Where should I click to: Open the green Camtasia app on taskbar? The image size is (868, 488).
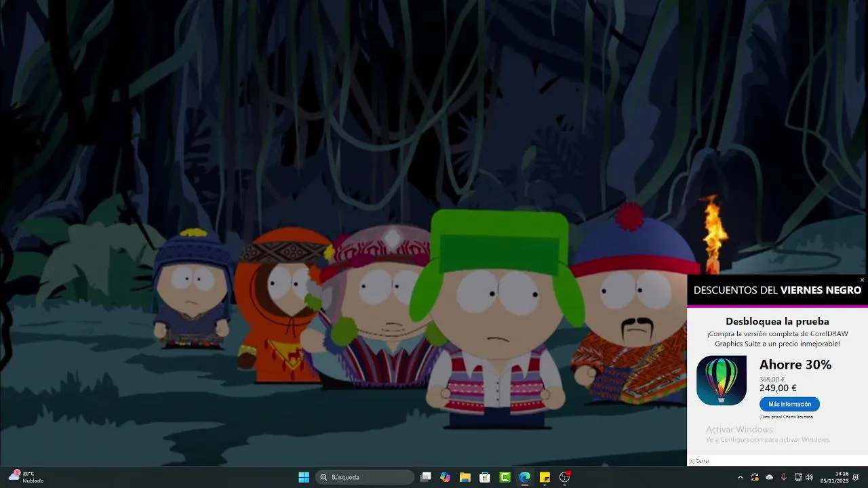505,477
